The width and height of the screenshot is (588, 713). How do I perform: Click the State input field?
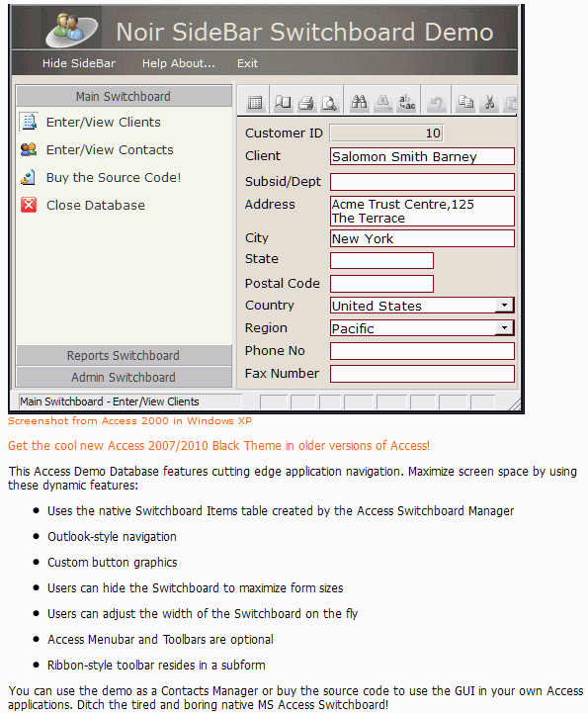[x=381, y=260]
